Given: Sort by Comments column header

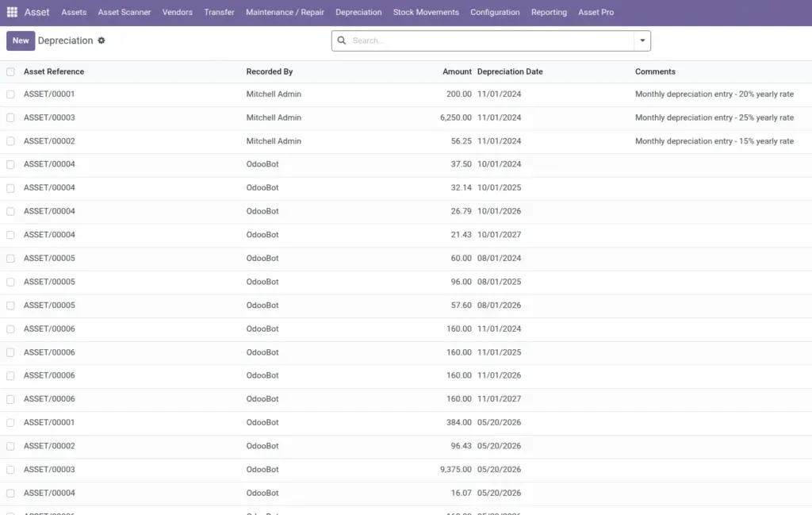Looking at the screenshot, I should (655, 71).
